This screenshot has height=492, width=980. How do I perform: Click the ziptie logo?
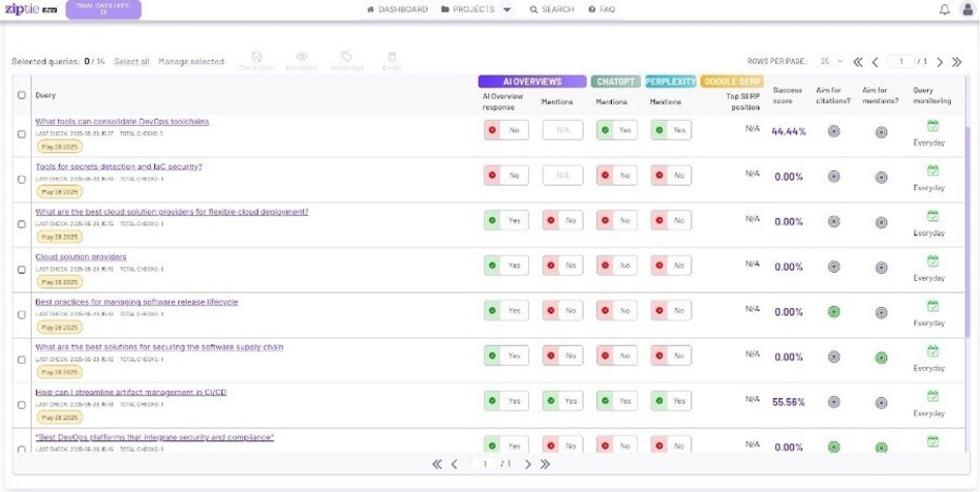click(x=31, y=9)
